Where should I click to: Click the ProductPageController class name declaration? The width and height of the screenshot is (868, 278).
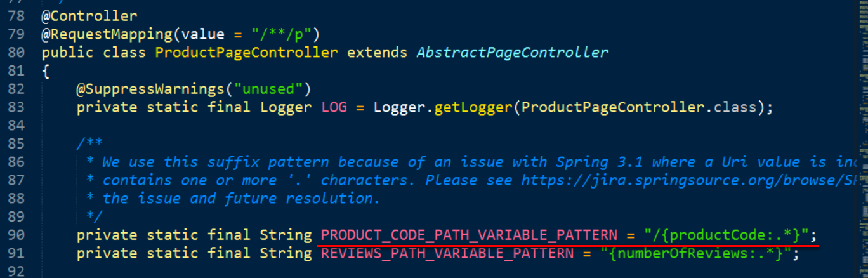(246, 52)
